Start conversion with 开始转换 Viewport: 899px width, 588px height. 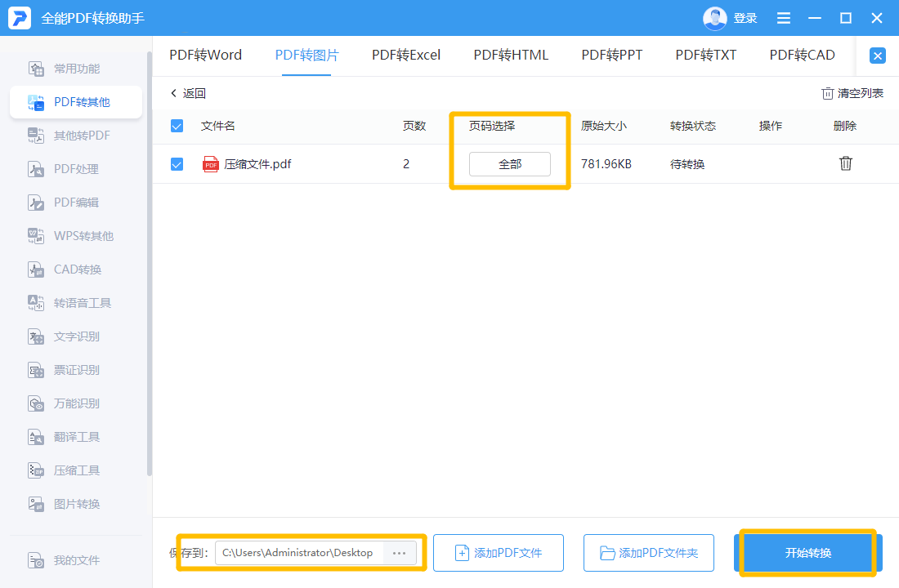(x=807, y=553)
